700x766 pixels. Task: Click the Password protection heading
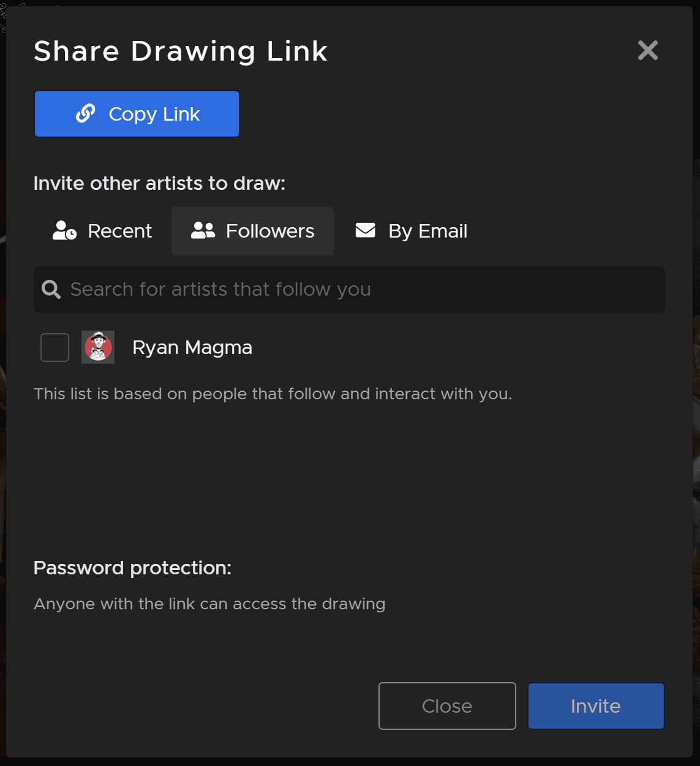coord(132,568)
